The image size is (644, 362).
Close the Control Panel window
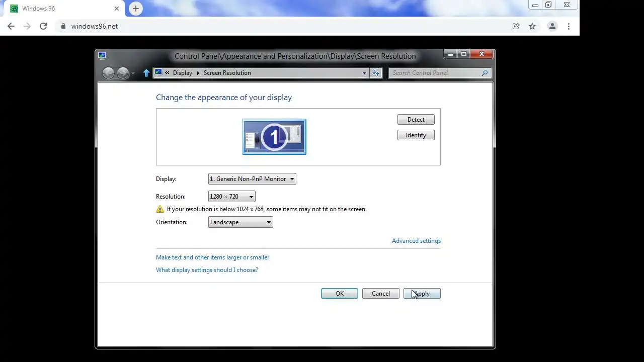click(x=481, y=54)
